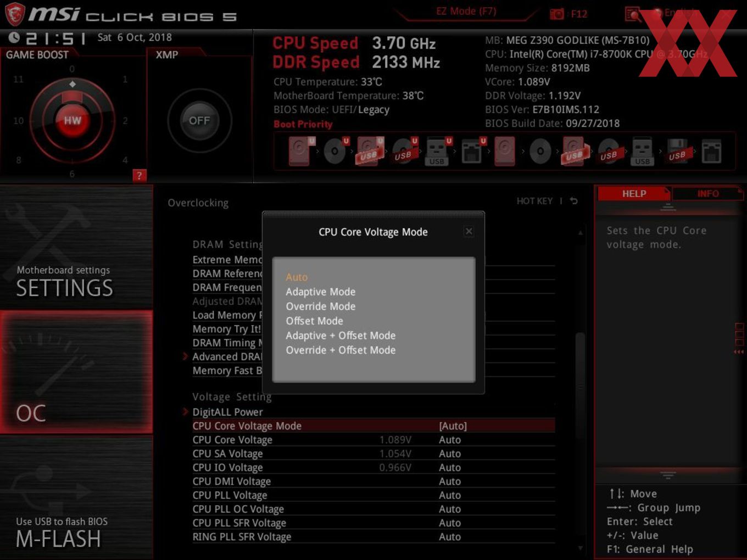Choose Override Mode option
Screen dimensions: 747x560
click(x=320, y=306)
